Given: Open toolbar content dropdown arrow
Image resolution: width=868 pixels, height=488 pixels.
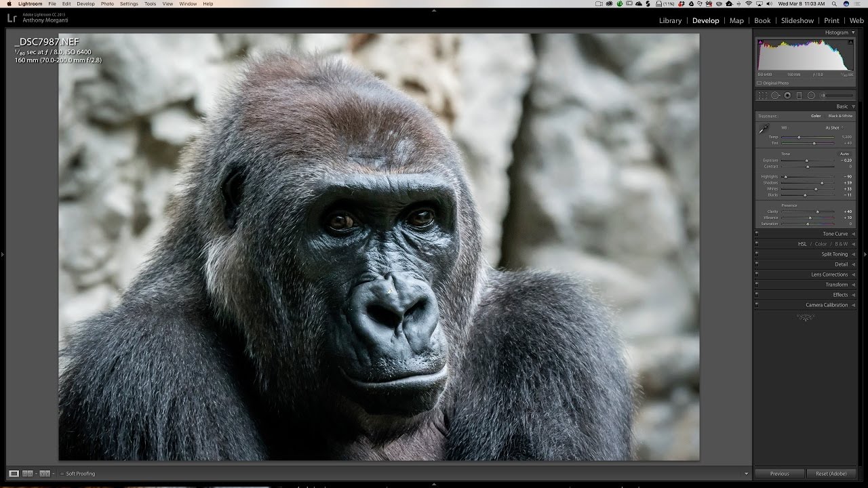Looking at the screenshot, I should (747, 474).
